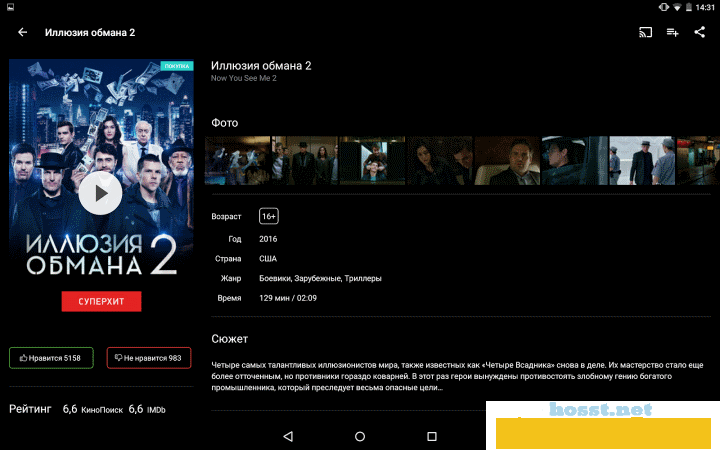Tap the subtitle Now You See Me 2

pyautogui.click(x=244, y=78)
